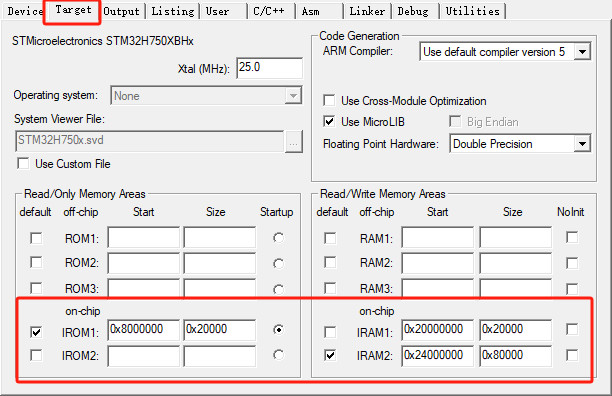Enable Use Cross-Module Optimization
This screenshot has height=396, width=612.
(x=329, y=100)
